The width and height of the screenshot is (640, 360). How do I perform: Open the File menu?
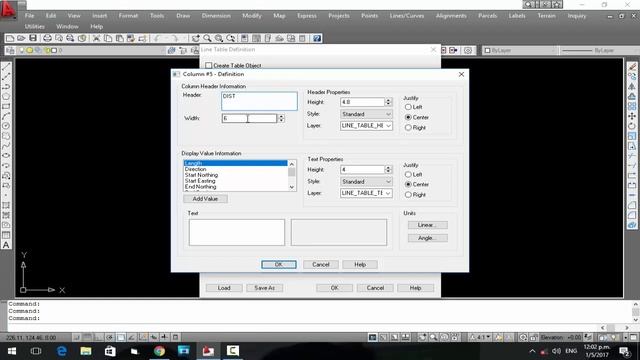29,16
